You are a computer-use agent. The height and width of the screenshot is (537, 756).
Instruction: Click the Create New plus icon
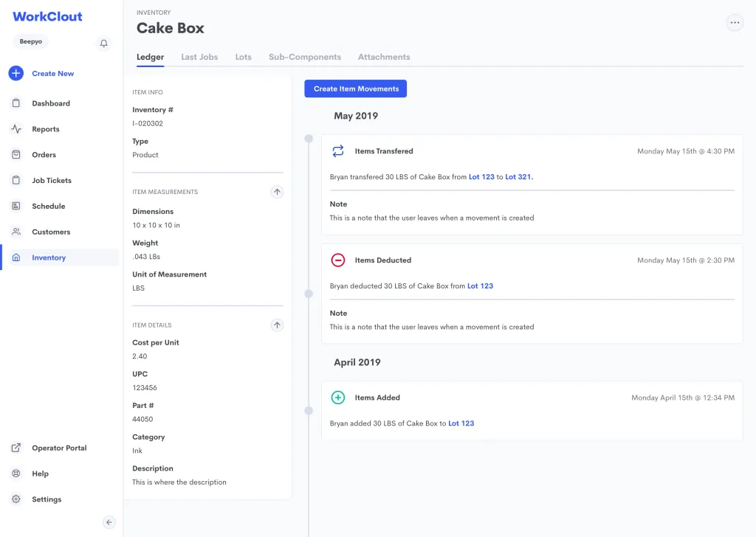click(16, 74)
